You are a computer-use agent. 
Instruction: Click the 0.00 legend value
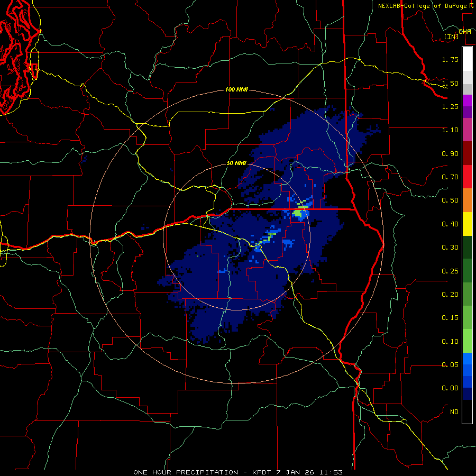point(450,388)
